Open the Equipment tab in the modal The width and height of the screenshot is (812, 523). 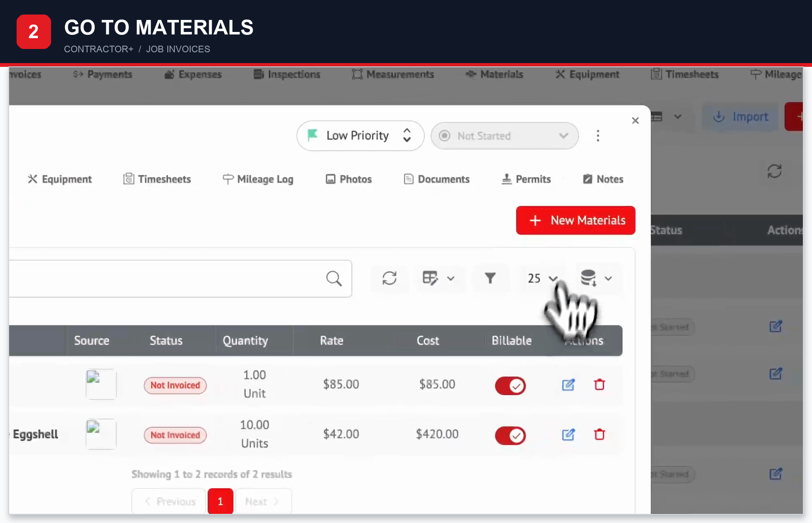coord(60,179)
